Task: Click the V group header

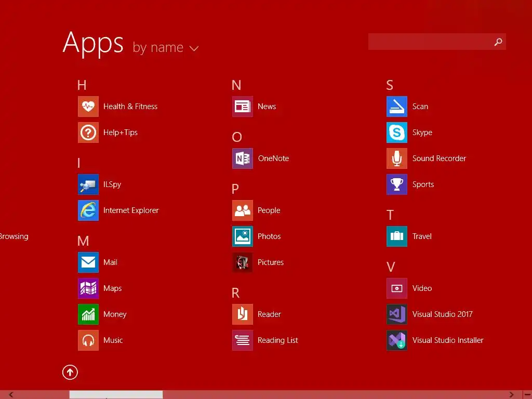Action: tap(391, 267)
